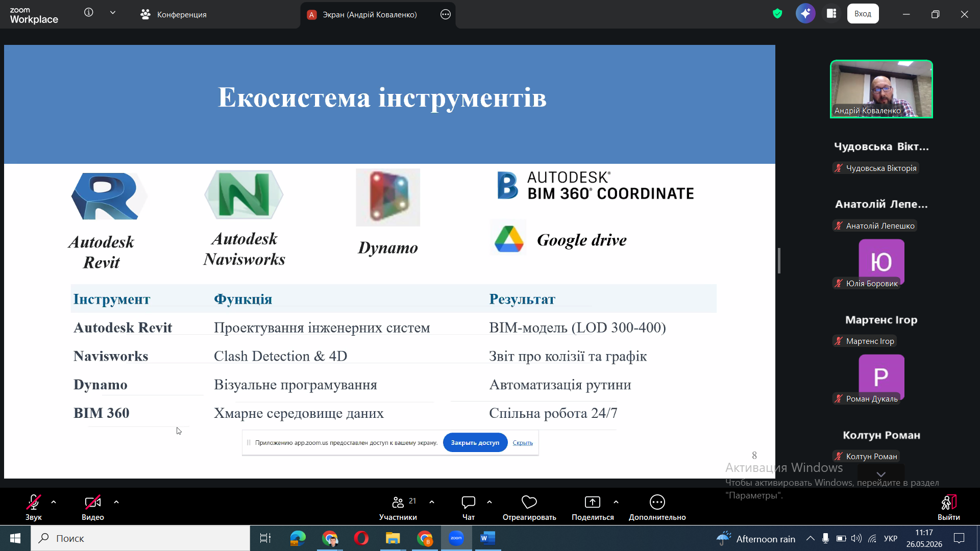This screenshot has height=551, width=980.
Task: Open the Участники participants panel
Action: pyautogui.click(x=398, y=507)
